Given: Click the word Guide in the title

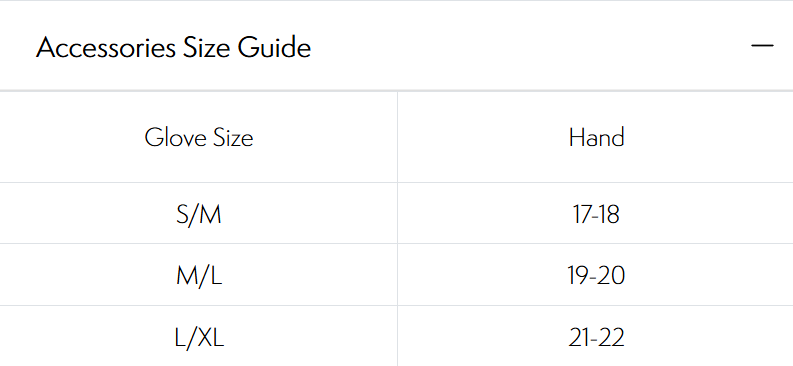Looking at the screenshot, I should 275,48.
